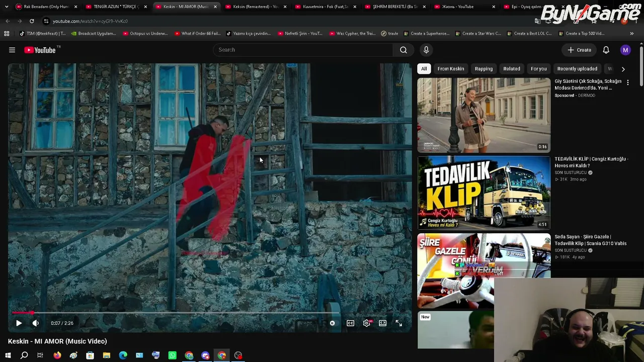Viewport: 644px width, 362px height.
Task: Select the "Rapping" filter chip
Action: click(484, 69)
